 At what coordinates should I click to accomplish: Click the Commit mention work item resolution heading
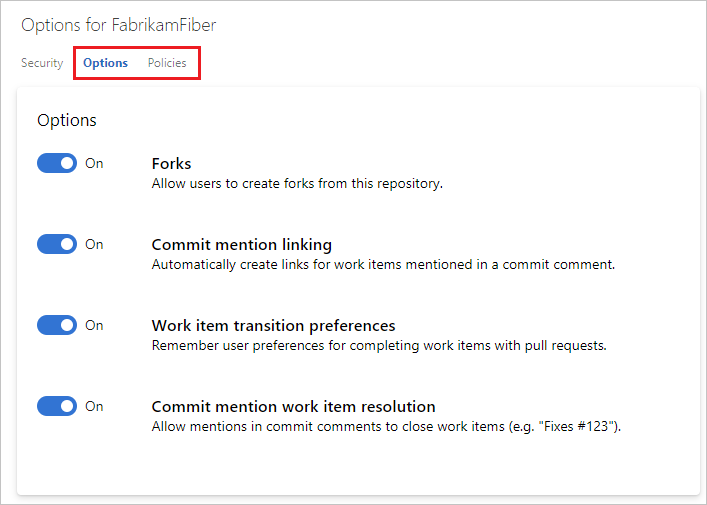pyautogui.click(x=294, y=407)
